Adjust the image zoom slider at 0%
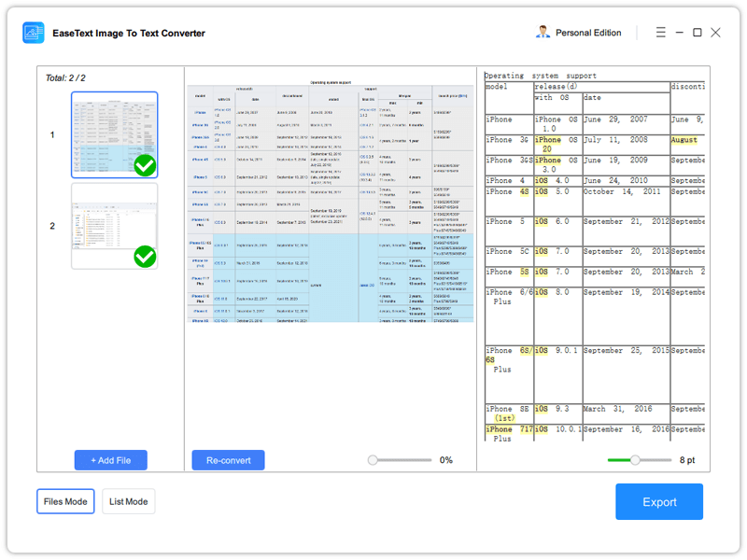Viewport: 747px width, 560px height. [373, 460]
